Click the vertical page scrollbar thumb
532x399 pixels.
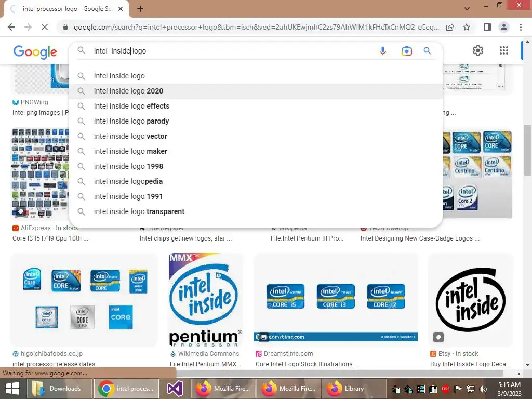point(527,150)
